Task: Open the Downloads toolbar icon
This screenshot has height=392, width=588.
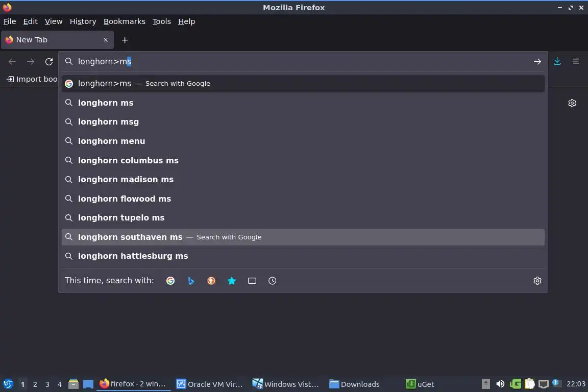Action: [557, 61]
